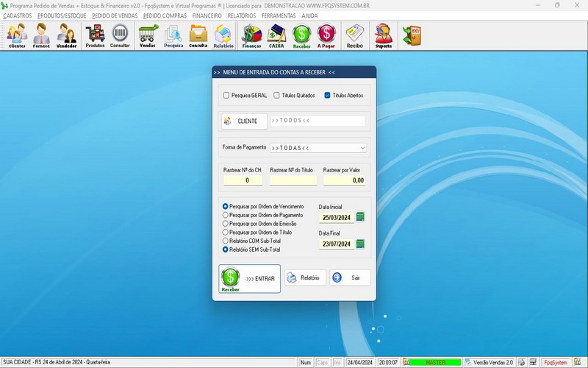The height and width of the screenshot is (368, 588).
Task: Choose Relatório COM Sub-Total option
Action: 226,241
